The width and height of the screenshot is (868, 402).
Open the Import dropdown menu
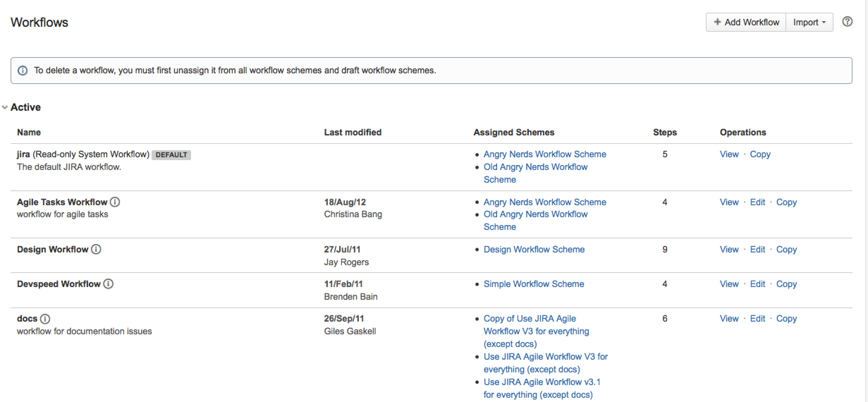tap(809, 22)
